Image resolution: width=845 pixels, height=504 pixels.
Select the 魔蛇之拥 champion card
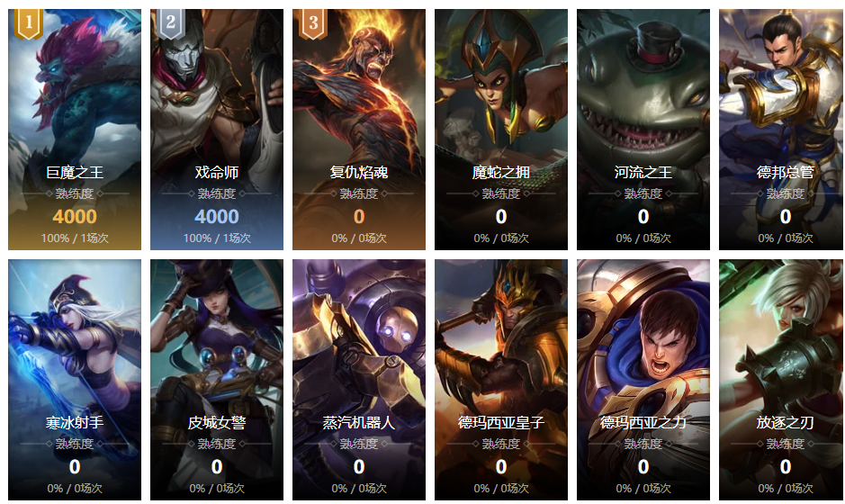pyautogui.click(x=501, y=130)
